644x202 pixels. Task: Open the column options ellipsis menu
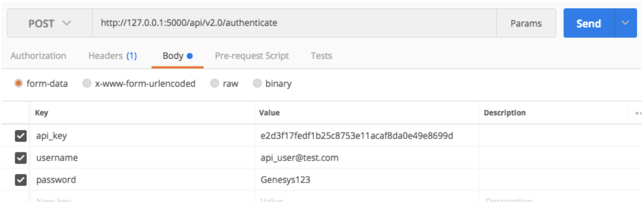coord(639,113)
